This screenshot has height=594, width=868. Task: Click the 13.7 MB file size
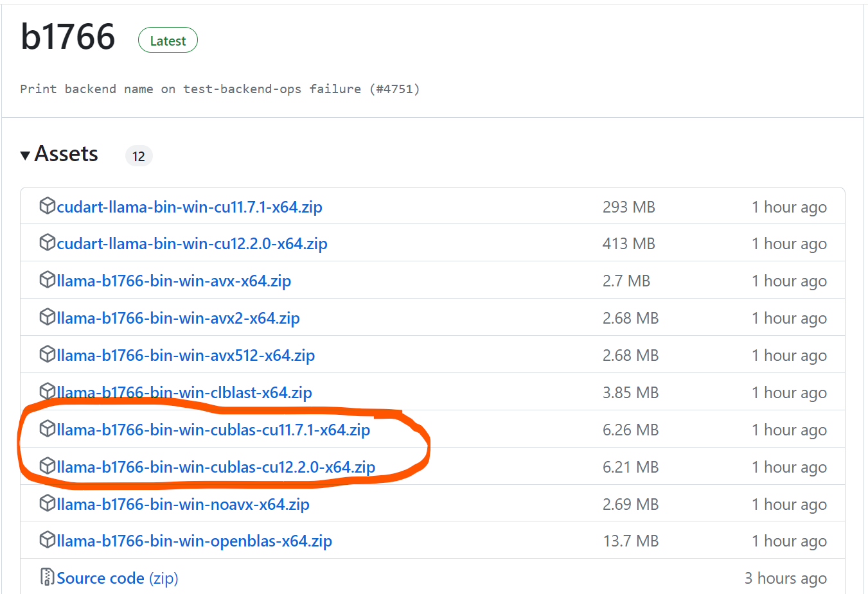631,541
